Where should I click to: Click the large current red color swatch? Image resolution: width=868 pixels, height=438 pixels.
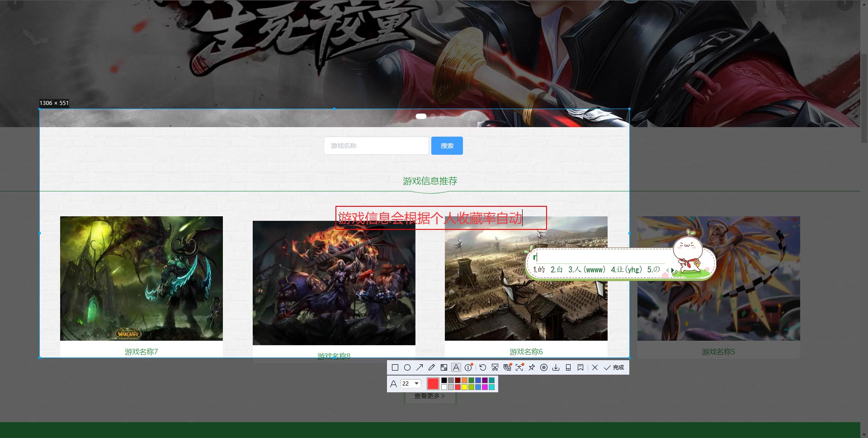[433, 384]
